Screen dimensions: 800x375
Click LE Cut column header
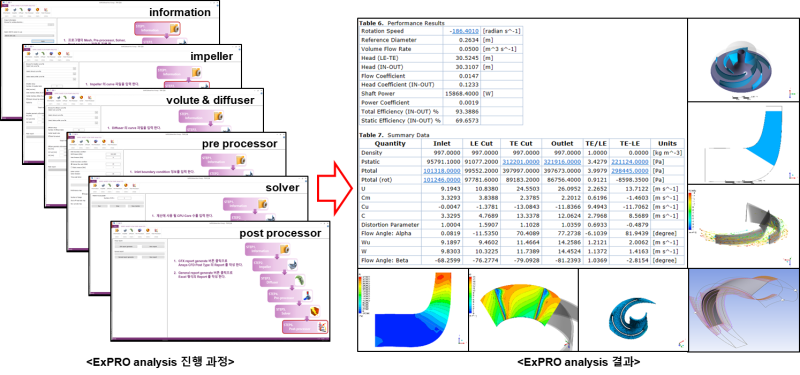[481, 144]
